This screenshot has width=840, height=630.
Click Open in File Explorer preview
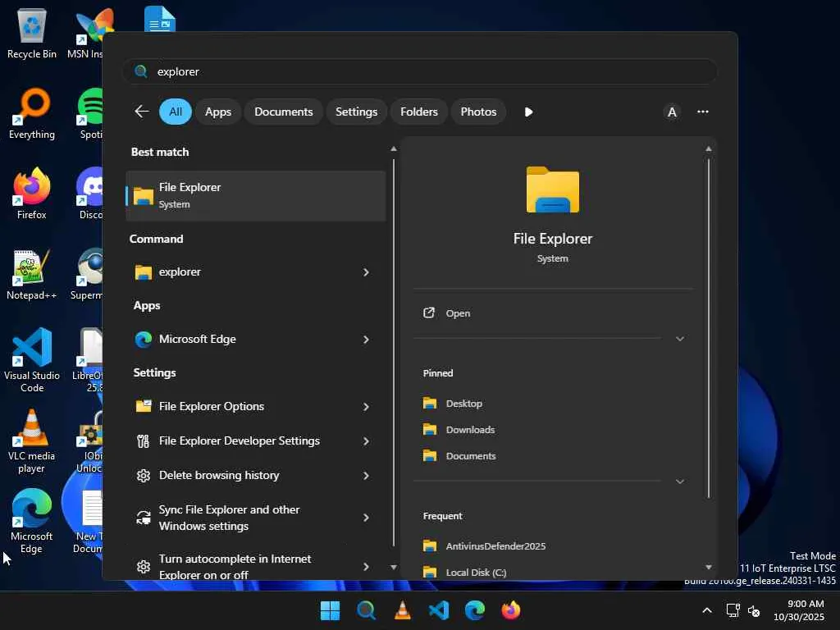tap(552, 313)
